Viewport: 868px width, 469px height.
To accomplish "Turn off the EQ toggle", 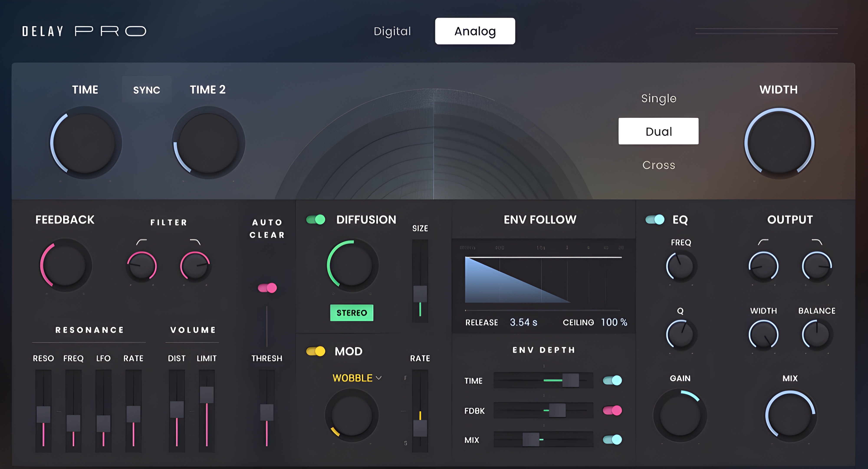I will point(655,220).
